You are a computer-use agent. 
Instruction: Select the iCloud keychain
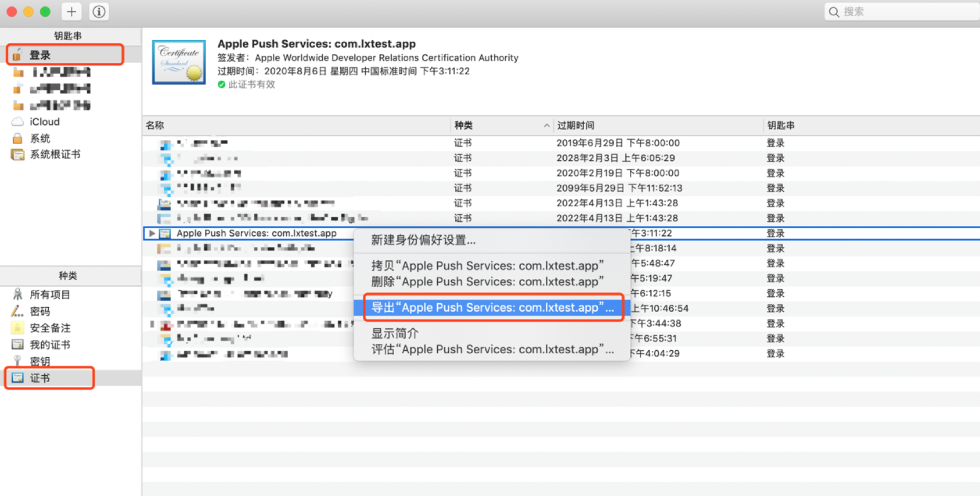coord(45,122)
